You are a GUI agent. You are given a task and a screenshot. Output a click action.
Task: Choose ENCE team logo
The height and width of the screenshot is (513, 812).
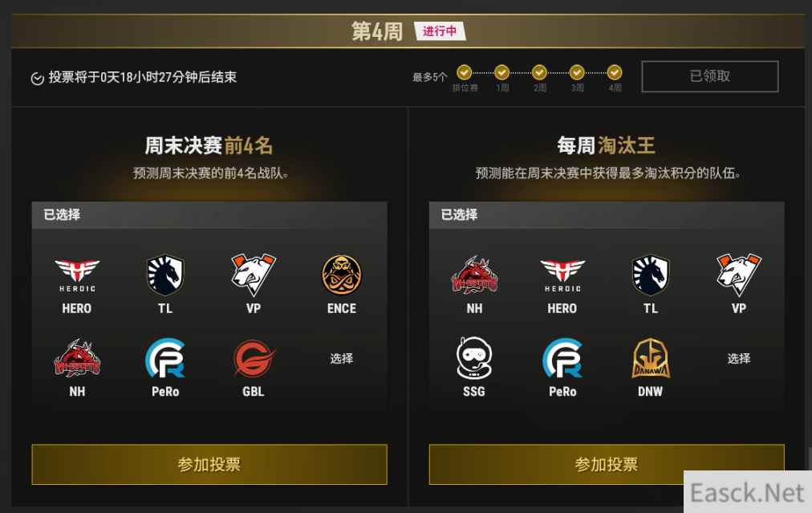pos(341,275)
